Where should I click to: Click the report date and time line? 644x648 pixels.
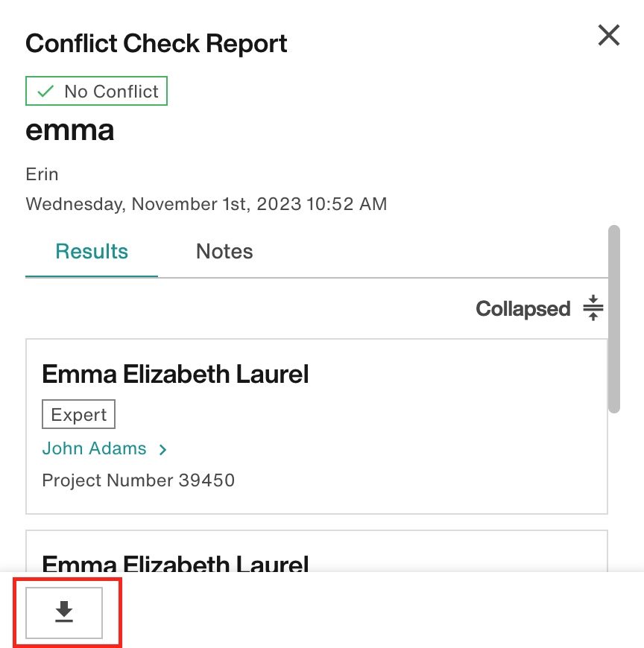pyautogui.click(x=206, y=204)
